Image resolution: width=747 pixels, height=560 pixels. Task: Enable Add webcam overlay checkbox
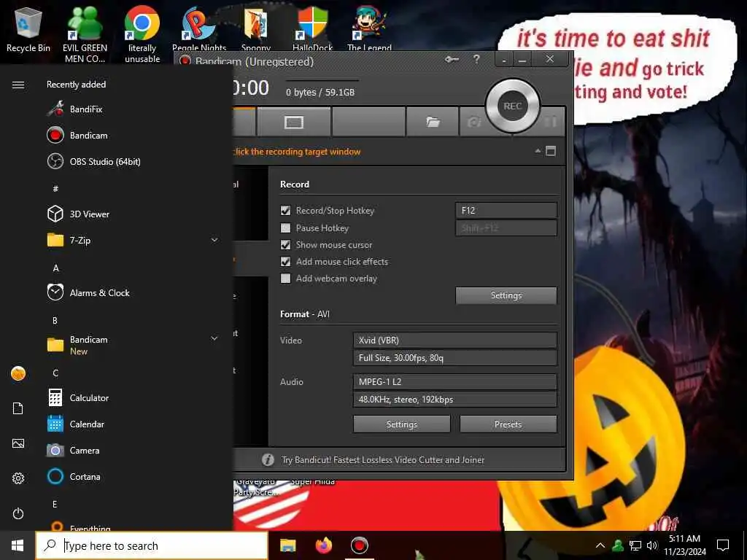(285, 278)
